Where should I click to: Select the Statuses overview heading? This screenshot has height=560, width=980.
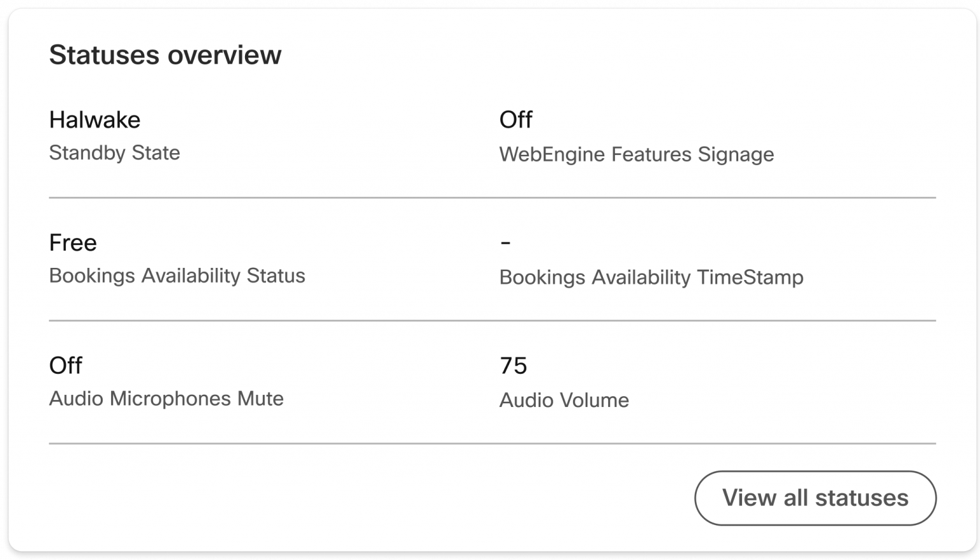165,54
